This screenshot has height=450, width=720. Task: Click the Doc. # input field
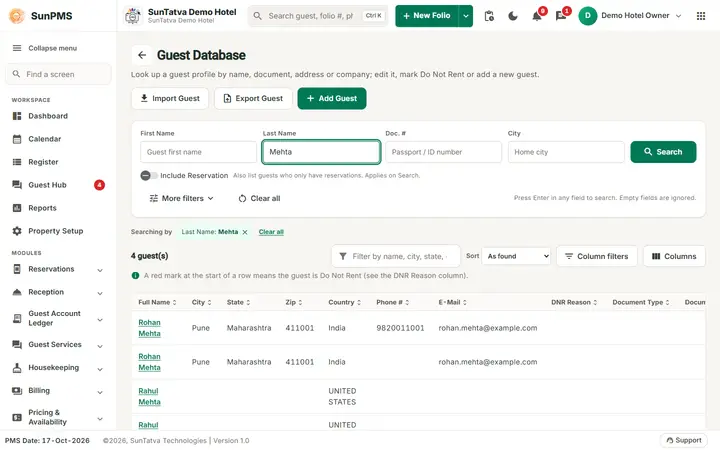pyautogui.click(x=444, y=152)
